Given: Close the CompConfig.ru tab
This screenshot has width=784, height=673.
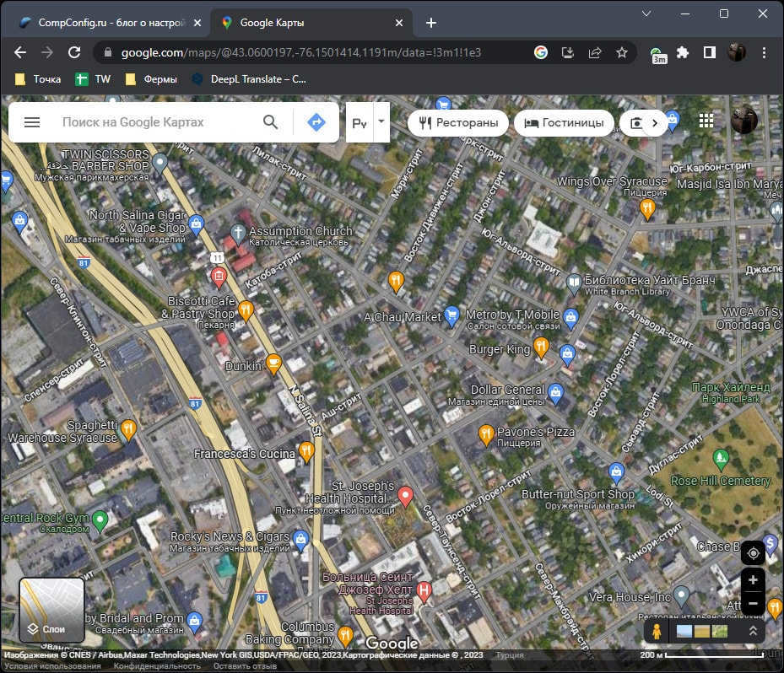Looking at the screenshot, I should click(x=197, y=23).
